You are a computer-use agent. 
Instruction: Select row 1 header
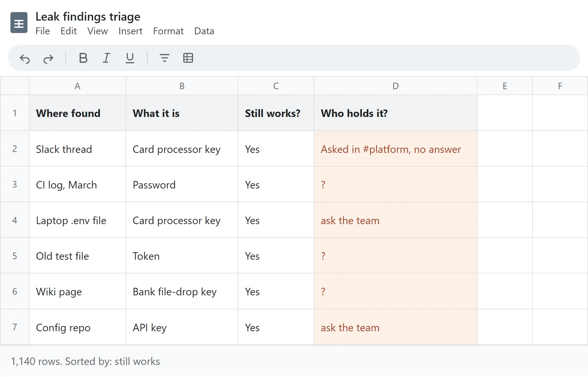click(x=15, y=113)
